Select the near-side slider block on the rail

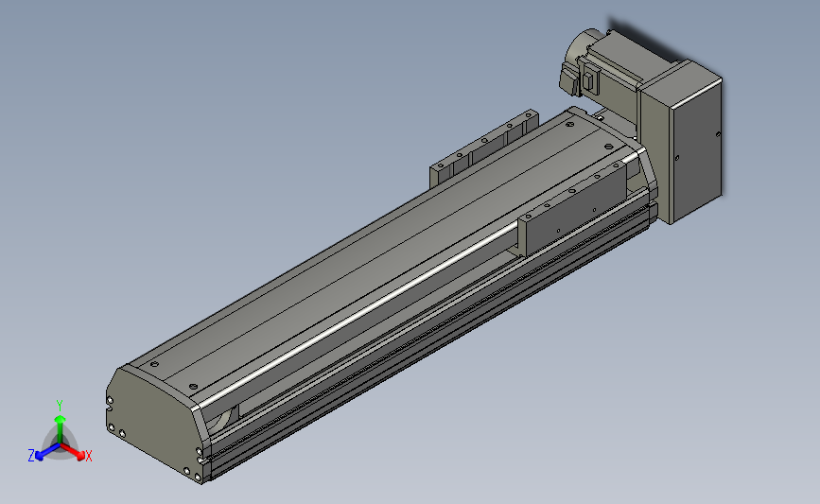click(x=575, y=209)
